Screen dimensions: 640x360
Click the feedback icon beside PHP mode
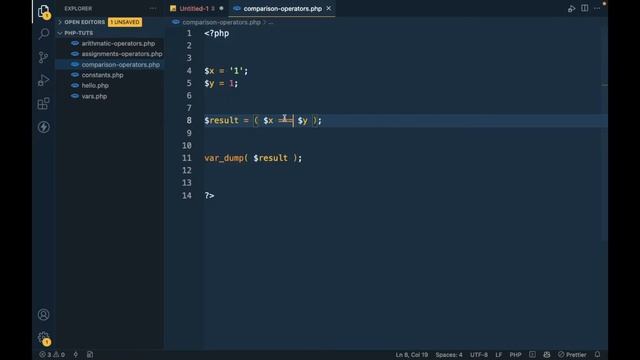(x=532, y=354)
